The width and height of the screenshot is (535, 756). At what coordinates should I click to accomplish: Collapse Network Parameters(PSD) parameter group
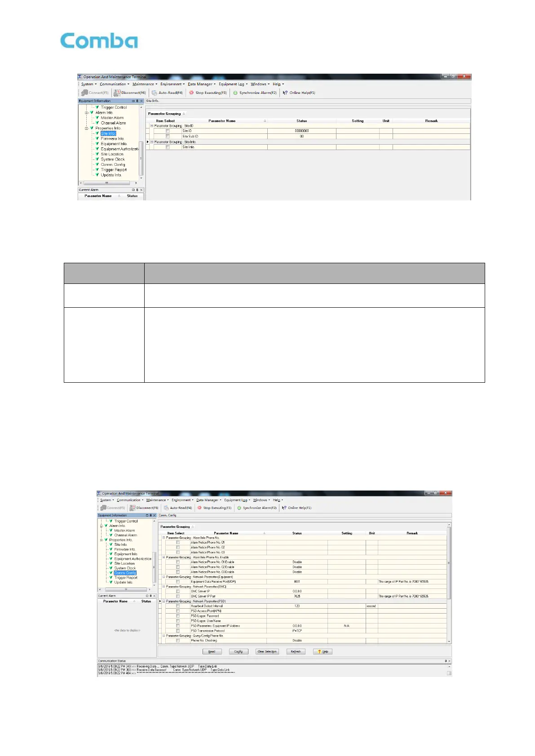click(164, 601)
